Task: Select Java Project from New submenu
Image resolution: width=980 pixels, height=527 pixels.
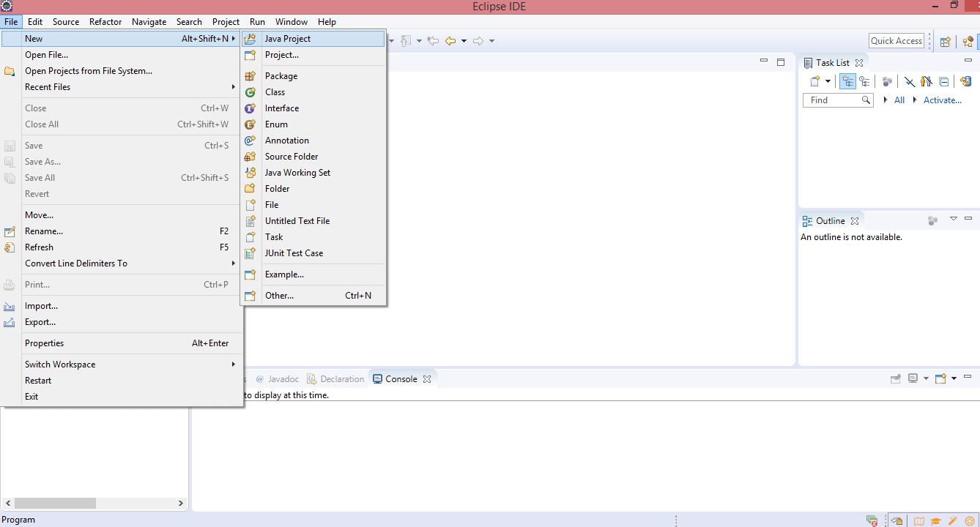Action: tap(313, 39)
